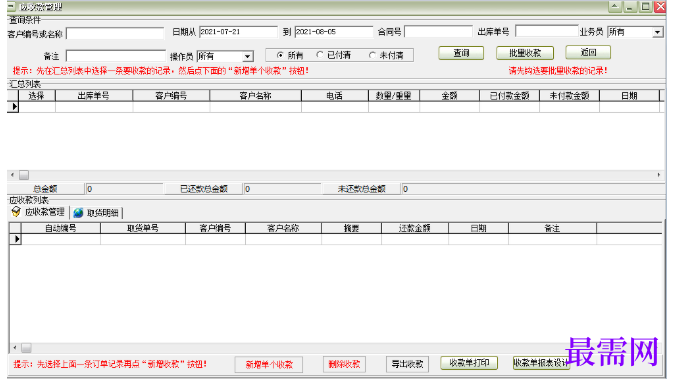Focus the 备注 input field
Viewport: 677px width, 383px height.
pos(116,56)
